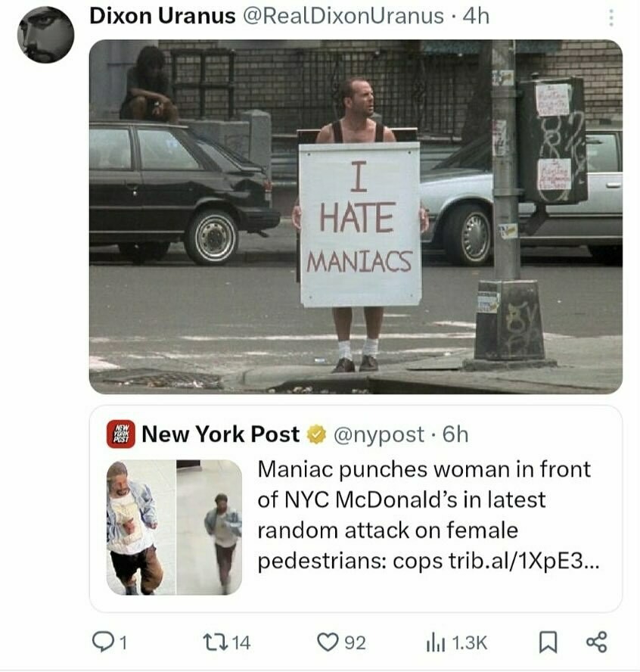
Task: Open the @RealDixonUranus handle
Action: (343, 17)
